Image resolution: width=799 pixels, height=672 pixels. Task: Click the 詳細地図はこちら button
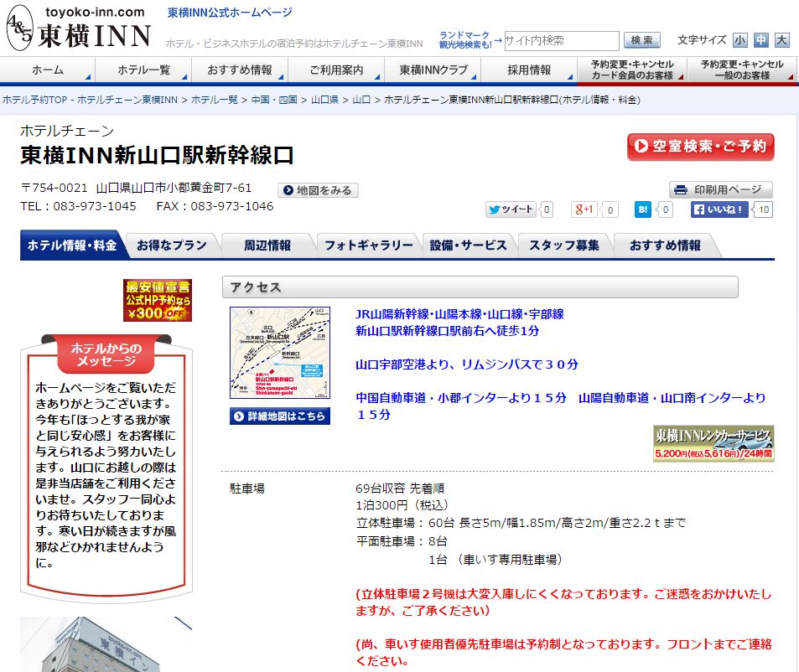[x=280, y=416]
